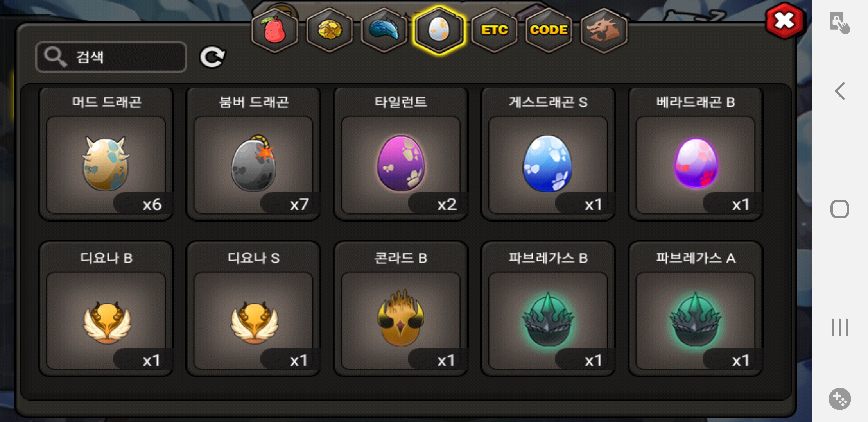
Task: Pick the blue 게스드래곤 S egg
Action: coord(548,154)
